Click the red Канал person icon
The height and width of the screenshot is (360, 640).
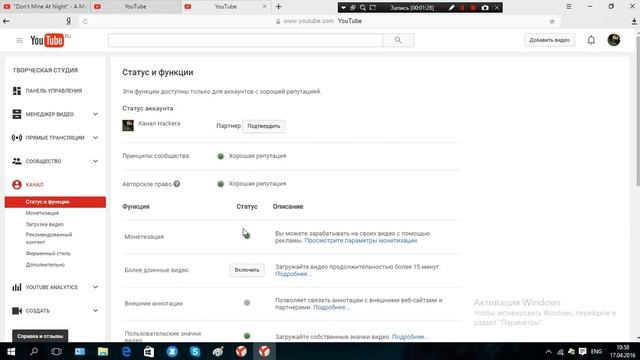click(17, 184)
